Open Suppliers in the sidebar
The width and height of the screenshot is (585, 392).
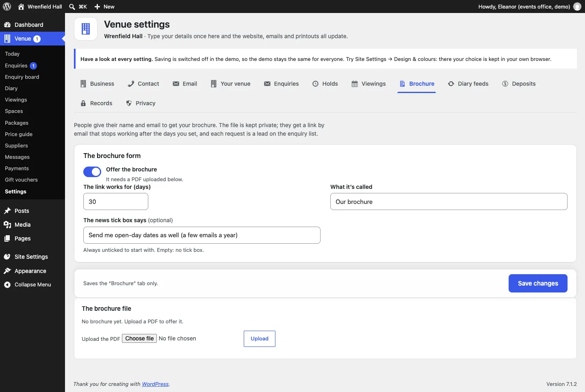(x=16, y=145)
